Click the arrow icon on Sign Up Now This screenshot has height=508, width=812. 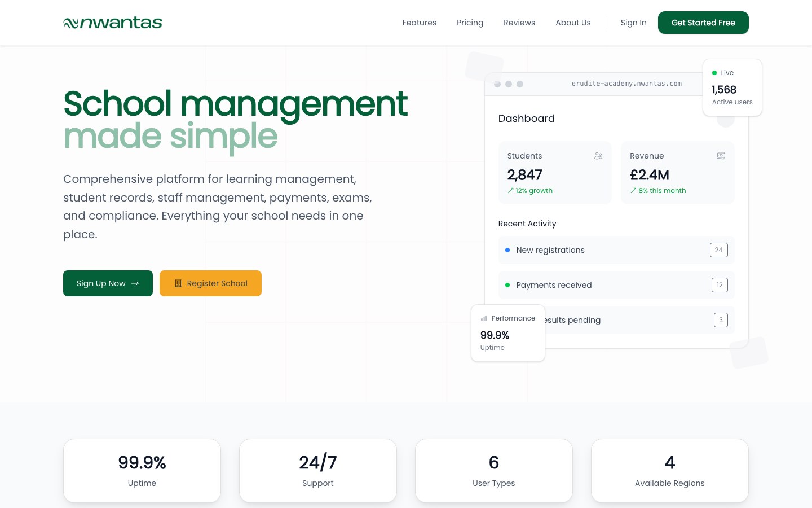[135, 283]
